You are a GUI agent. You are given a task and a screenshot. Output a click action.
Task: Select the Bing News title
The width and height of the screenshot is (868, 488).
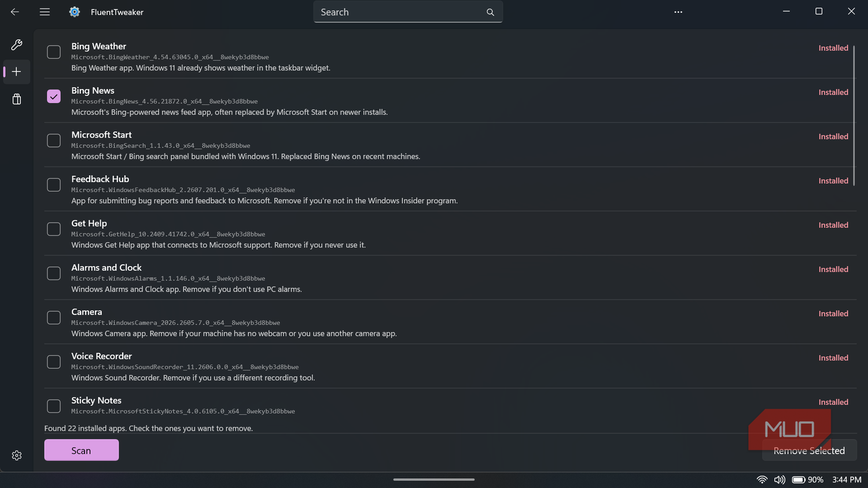coord(93,90)
